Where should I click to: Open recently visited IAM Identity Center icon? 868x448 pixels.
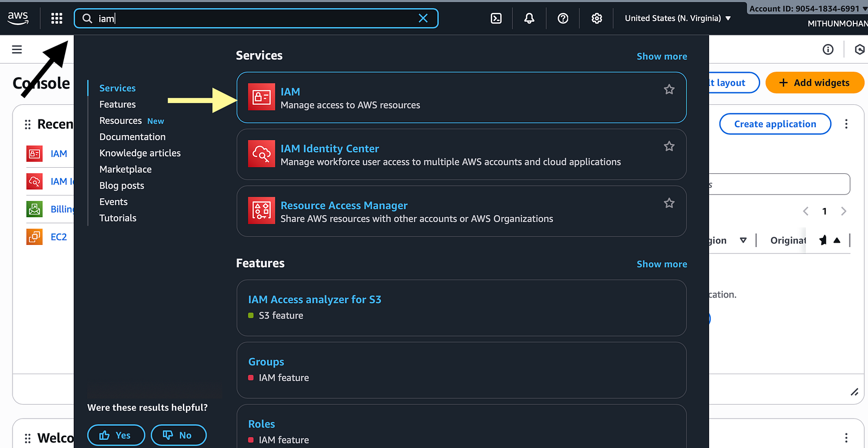click(x=35, y=181)
